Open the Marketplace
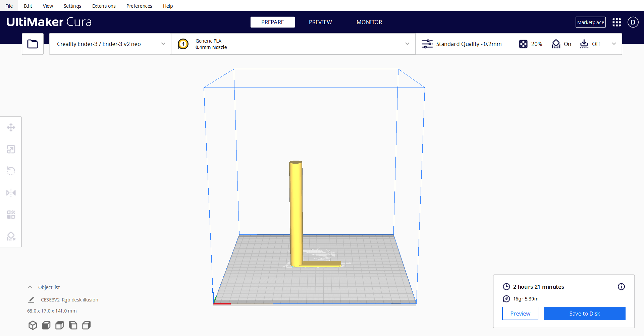 coord(591,22)
